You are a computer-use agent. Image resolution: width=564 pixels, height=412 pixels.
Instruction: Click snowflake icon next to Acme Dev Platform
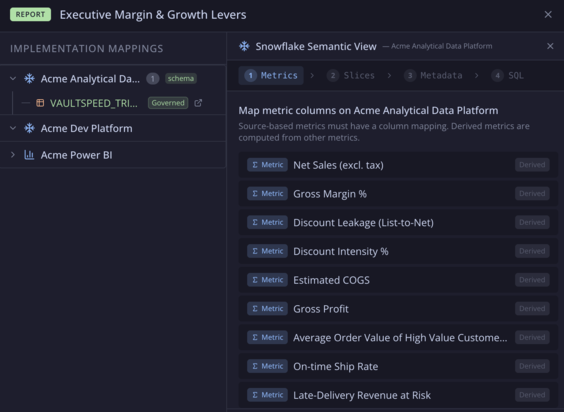coord(29,128)
